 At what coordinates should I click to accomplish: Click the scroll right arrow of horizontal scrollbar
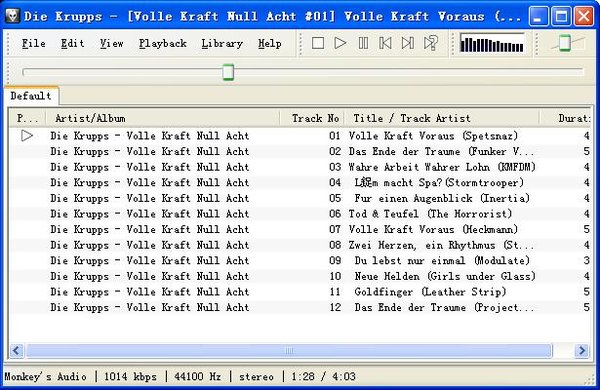[582, 350]
